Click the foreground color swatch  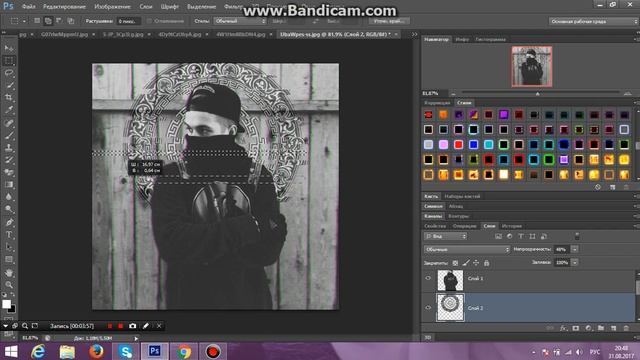(6, 304)
